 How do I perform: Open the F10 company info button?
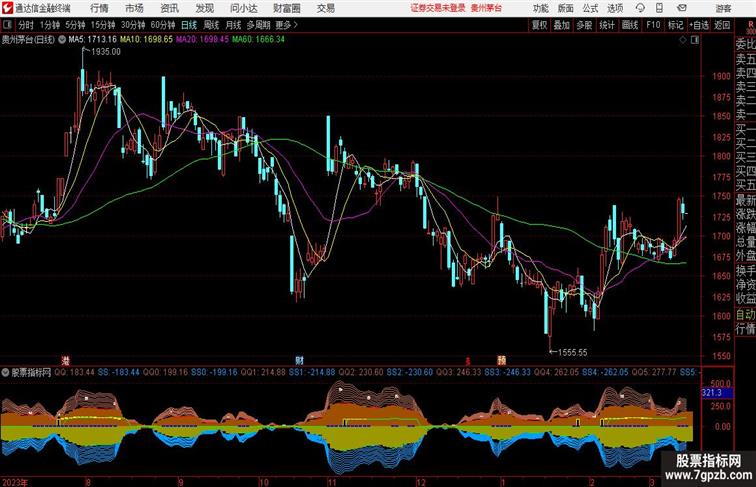(653, 25)
